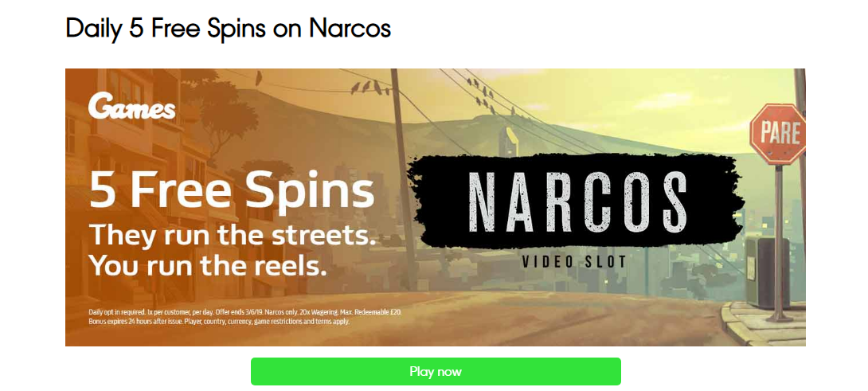
Task: Click the VIDEO SLOT text under the Narcos logo
Action: tap(575, 261)
